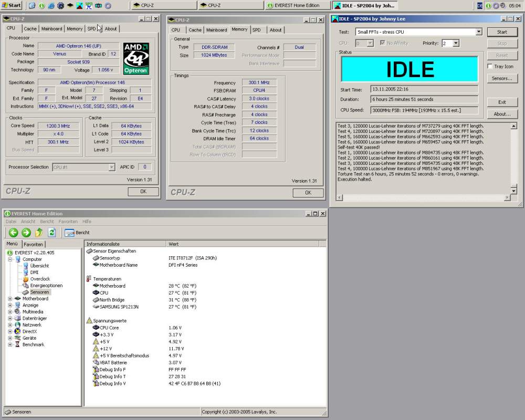525x420 pixels.
Task: Click the CPU Speed field in SP2004
Action: coord(424,110)
